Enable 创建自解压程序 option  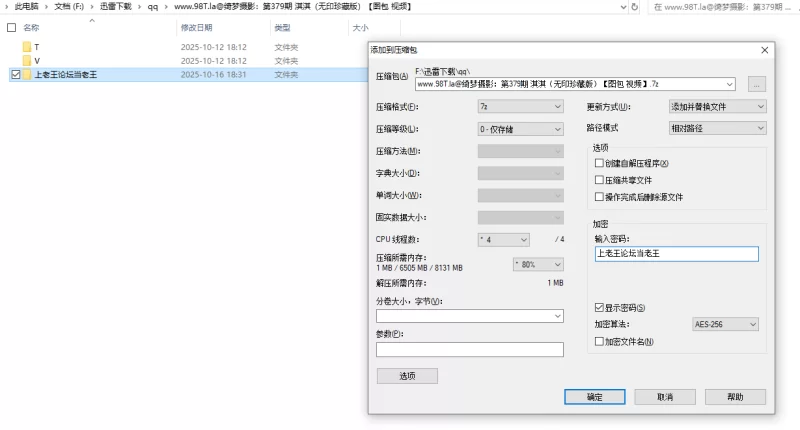pyautogui.click(x=599, y=163)
